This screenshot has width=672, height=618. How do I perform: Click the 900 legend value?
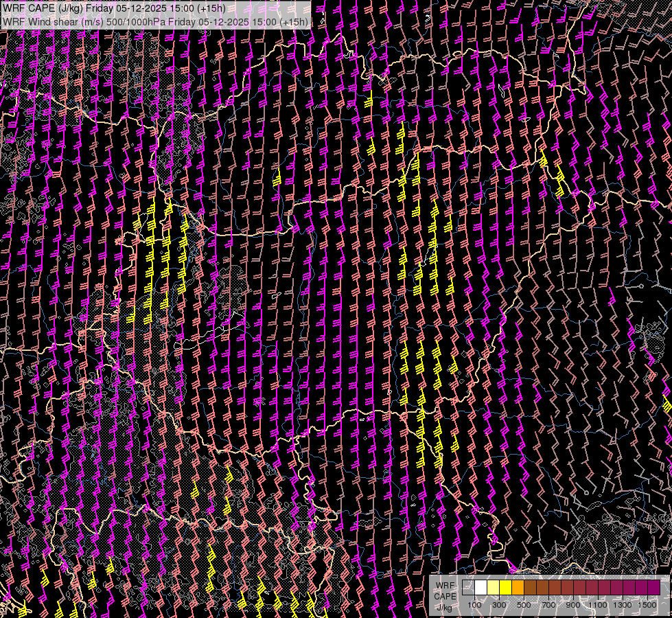coord(573,605)
